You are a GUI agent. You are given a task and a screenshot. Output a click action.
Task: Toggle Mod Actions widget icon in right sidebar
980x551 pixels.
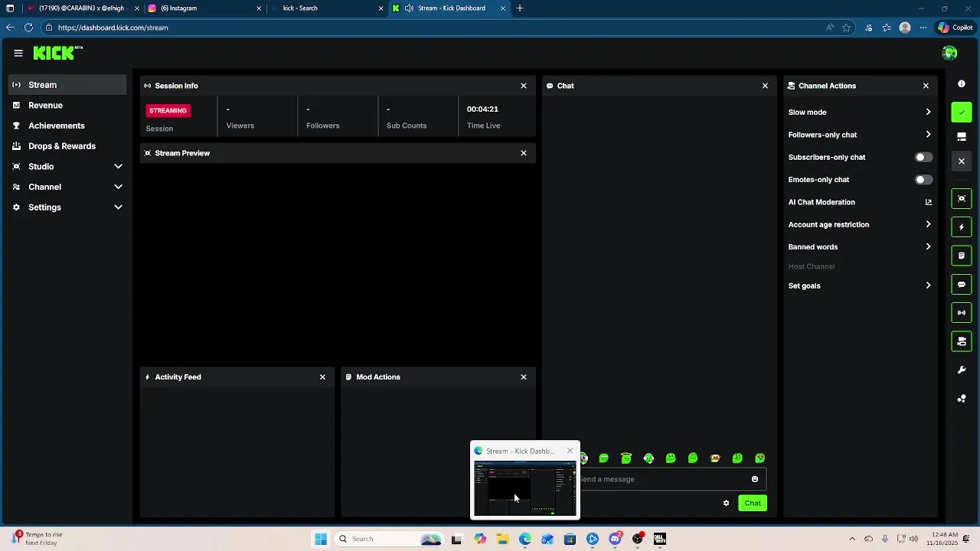pos(962,256)
